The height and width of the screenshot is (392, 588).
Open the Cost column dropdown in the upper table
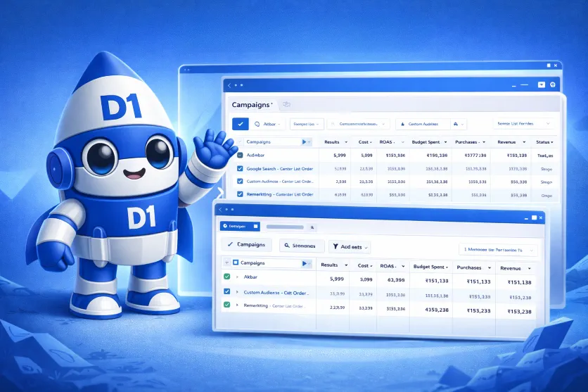(x=371, y=142)
